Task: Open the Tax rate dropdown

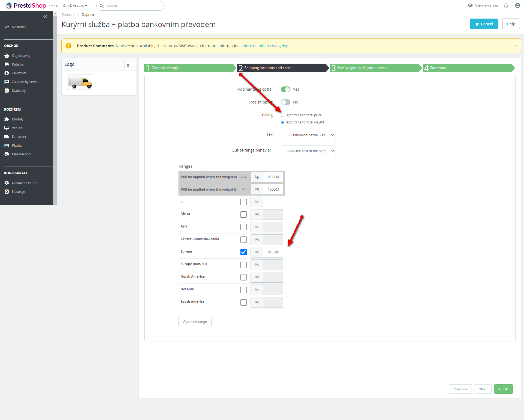Action: point(308,135)
